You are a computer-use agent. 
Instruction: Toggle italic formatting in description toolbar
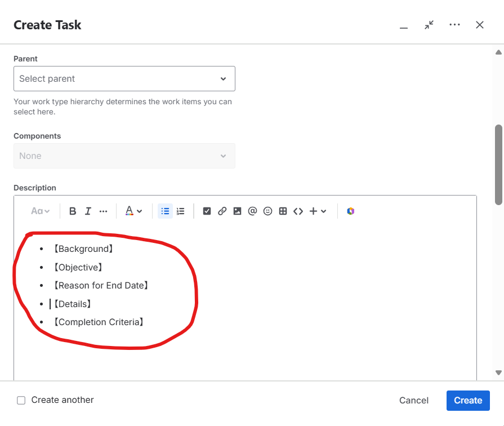coord(88,211)
